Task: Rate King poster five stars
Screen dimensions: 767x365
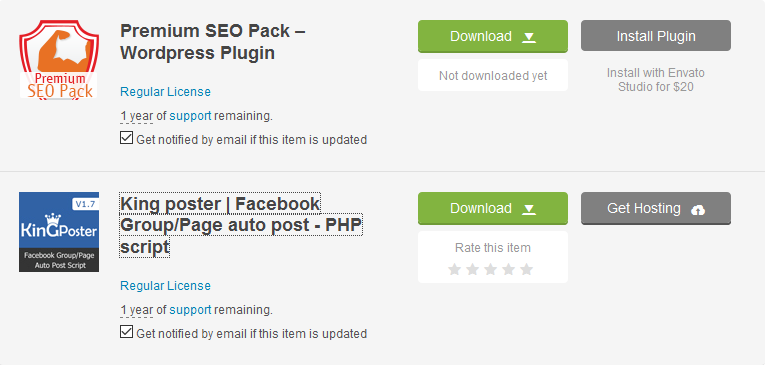Action: [x=526, y=269]
